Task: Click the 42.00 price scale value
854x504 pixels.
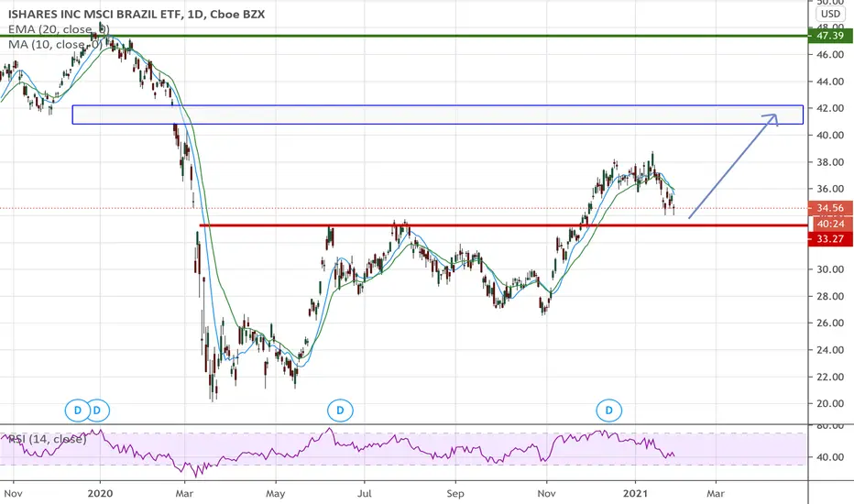Action: (830, 108)
